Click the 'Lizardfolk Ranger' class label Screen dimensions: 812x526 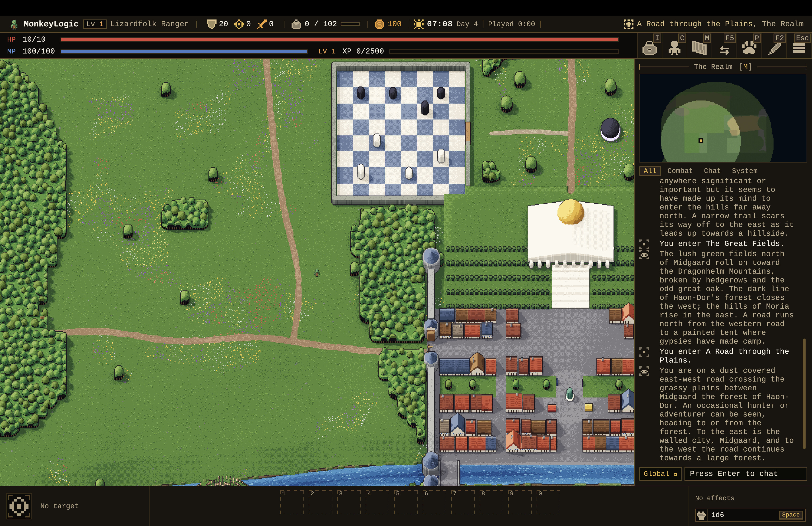pyautogui.click(x=149, y=24)
